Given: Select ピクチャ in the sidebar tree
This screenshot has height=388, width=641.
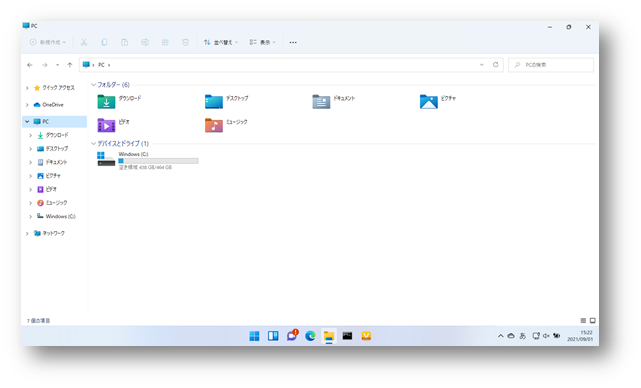Looking at the screenshot, I should tap(49, 175).
